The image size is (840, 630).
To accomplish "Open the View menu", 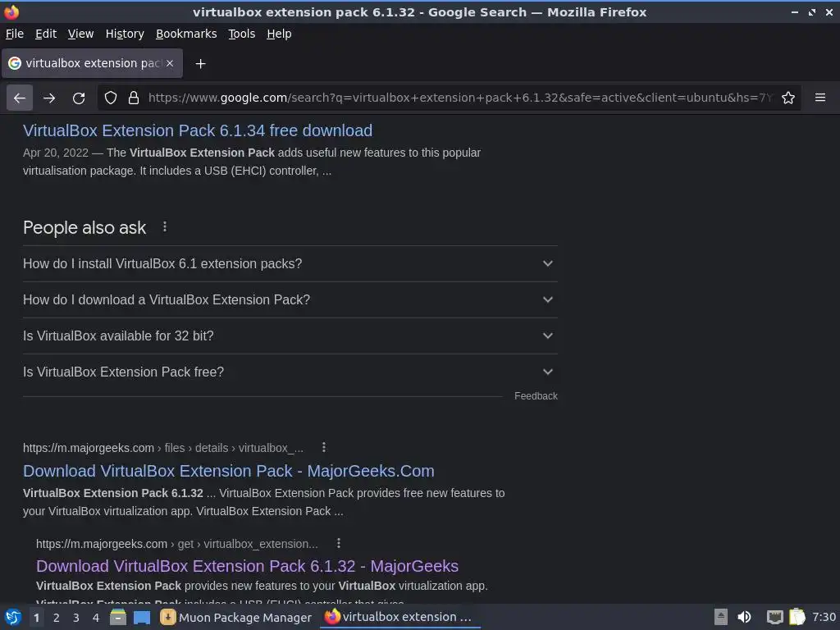I will click(81, 34).
